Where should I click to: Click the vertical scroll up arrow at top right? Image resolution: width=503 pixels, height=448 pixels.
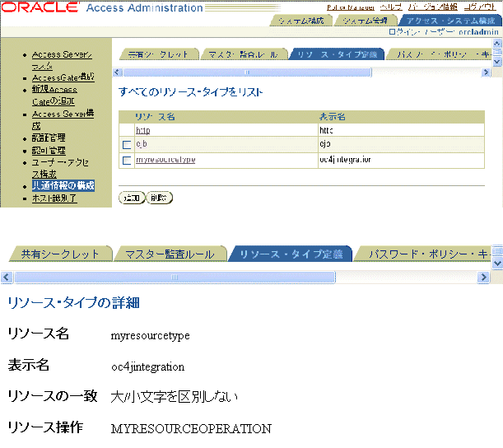point(497,43)
